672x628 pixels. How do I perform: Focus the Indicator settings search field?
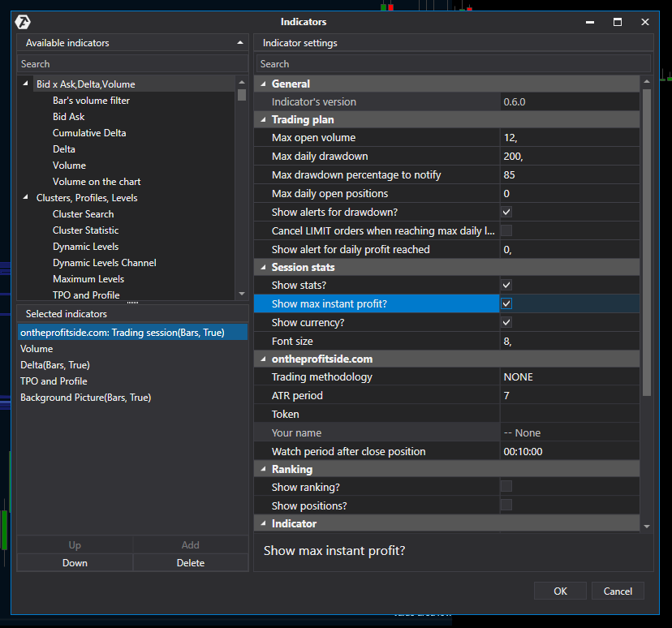point(454,64)
